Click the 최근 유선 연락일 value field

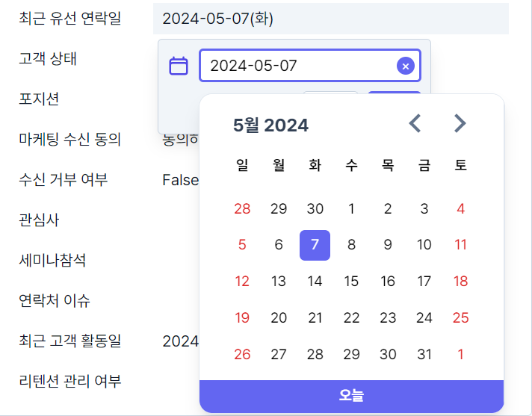[331, 19]
